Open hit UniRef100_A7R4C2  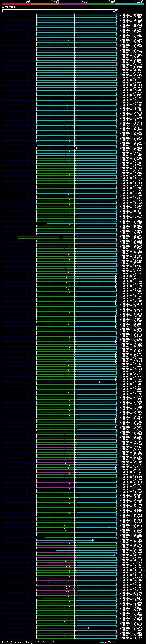point(131,22)
